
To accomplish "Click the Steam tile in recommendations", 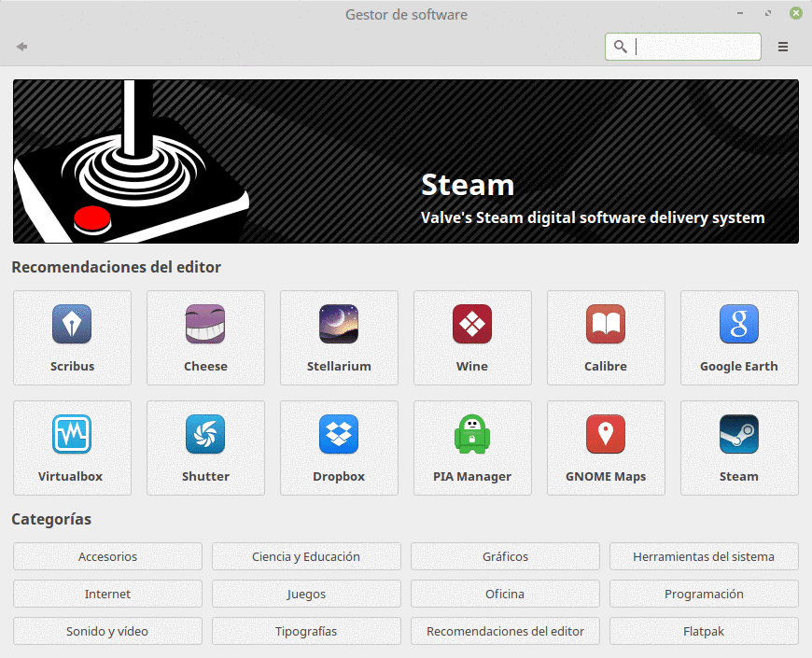I will point(738,448).
